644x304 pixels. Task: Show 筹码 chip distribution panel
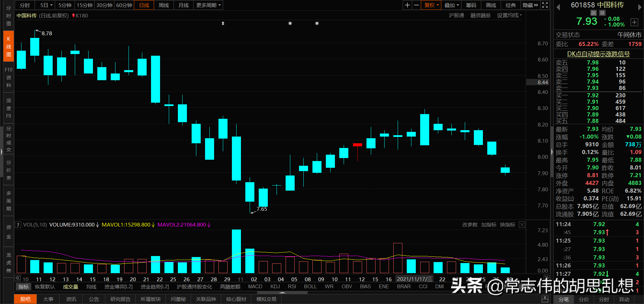pos(471,5)
